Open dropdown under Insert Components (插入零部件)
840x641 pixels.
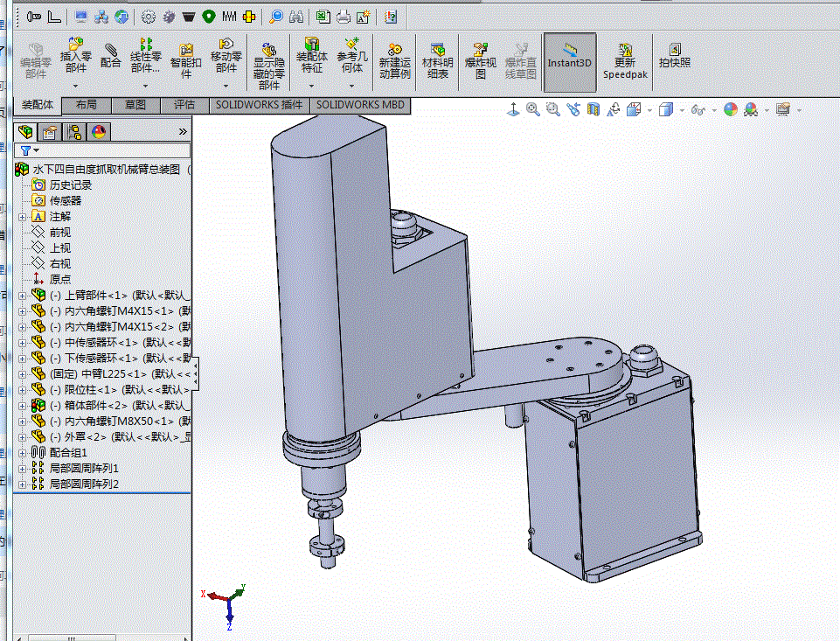pos(75,86)
